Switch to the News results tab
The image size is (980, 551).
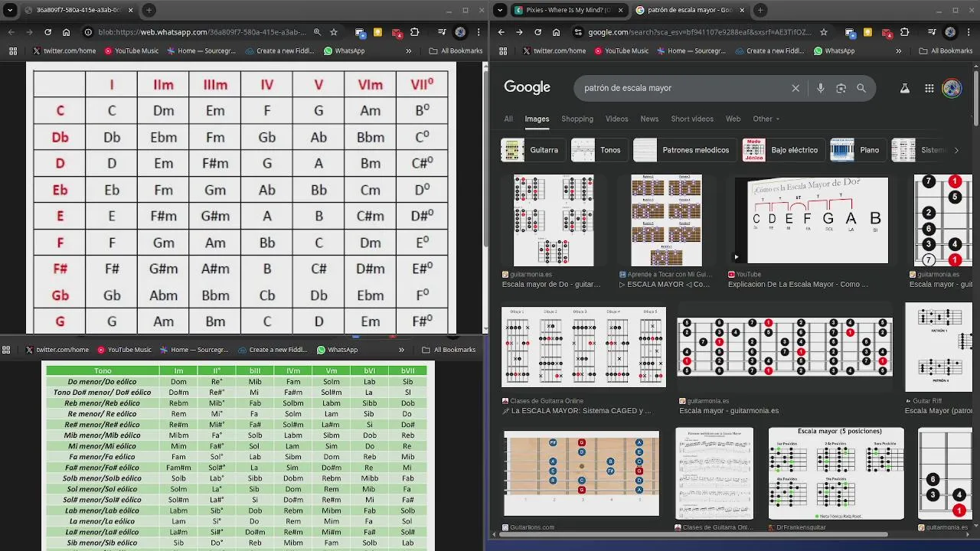point(649,119)
